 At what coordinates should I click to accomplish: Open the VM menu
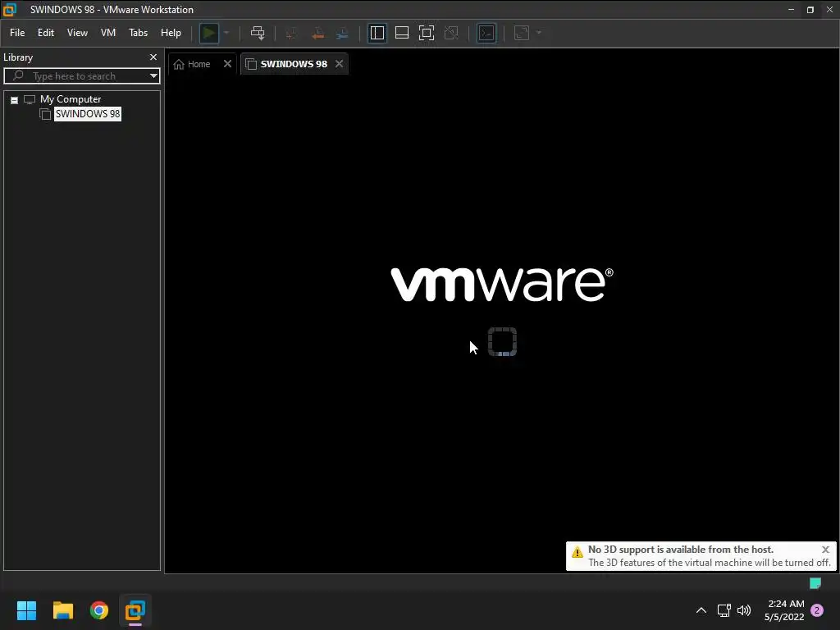[x=108, y=33]
